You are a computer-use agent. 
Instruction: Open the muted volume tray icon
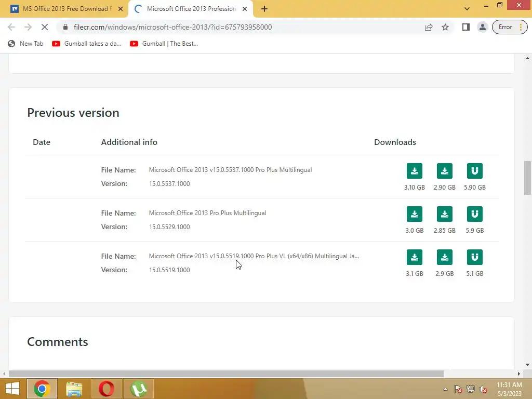click(483, 389)
